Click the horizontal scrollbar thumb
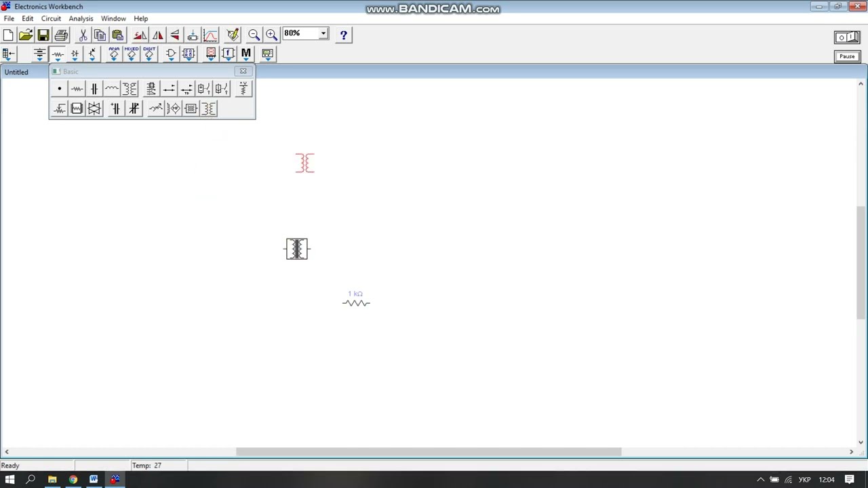This screenshot has width=868, height=488. tap(429, 451)
